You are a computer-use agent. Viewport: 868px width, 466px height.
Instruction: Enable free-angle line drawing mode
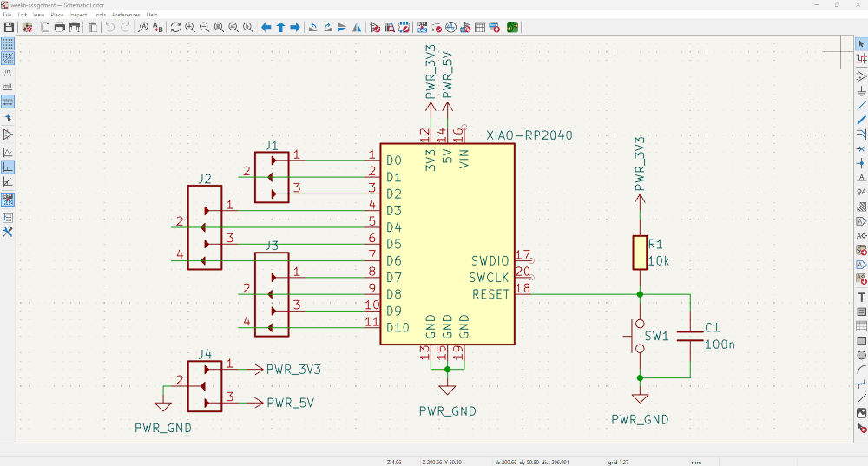(x=8, y=152)
